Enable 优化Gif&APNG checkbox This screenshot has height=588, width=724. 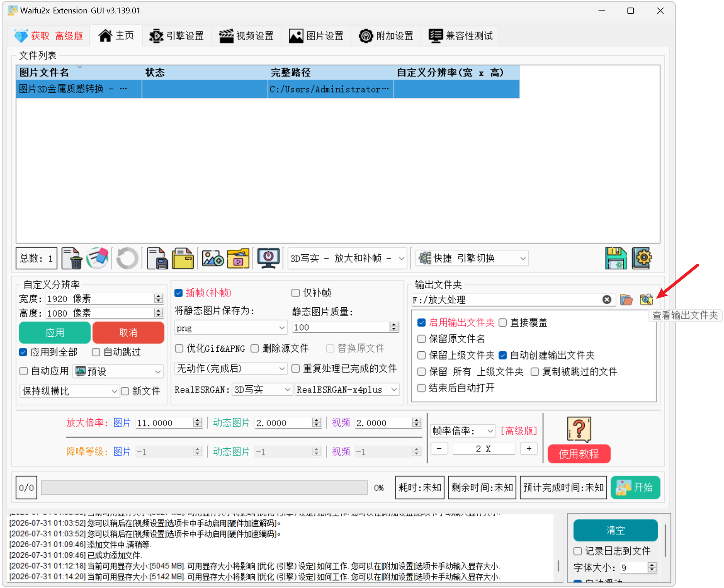coord(179,348)
